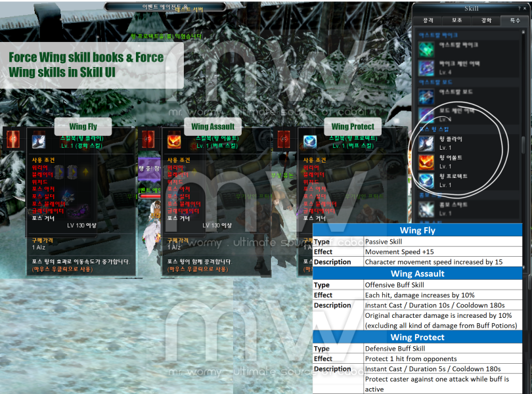
Task: Click red skill book beside Wing Assault tooltip
Action: [x=149, y=139]
